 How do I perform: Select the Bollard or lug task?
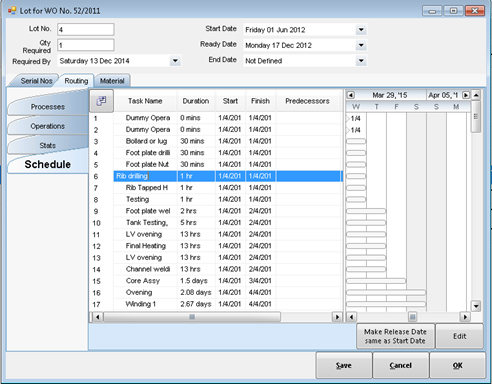[146, 141]
